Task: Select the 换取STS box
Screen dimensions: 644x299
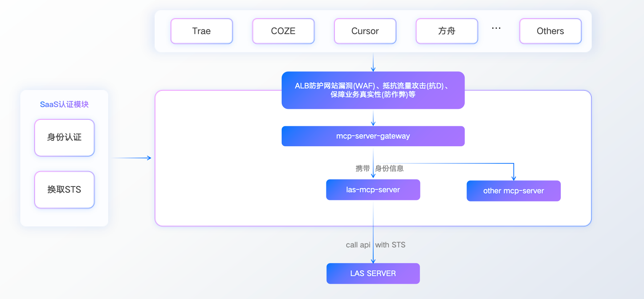Action: click(64, 190)
